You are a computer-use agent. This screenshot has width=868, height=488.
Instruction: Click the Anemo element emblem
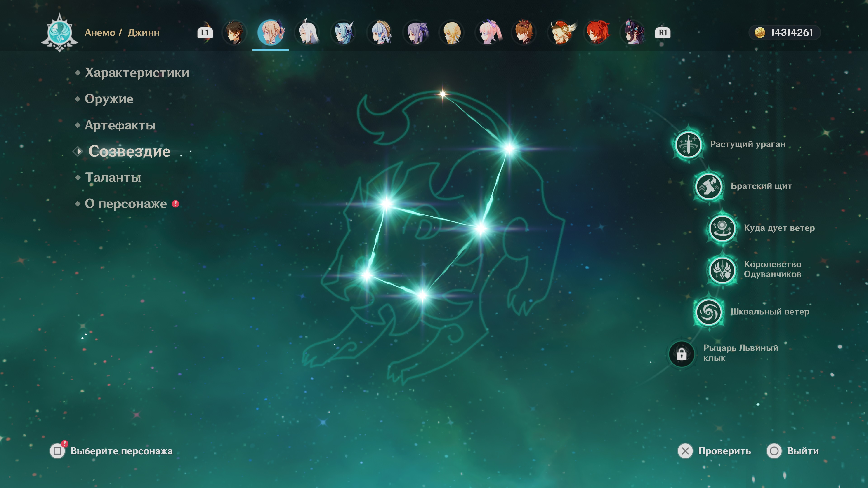(60, 33)
